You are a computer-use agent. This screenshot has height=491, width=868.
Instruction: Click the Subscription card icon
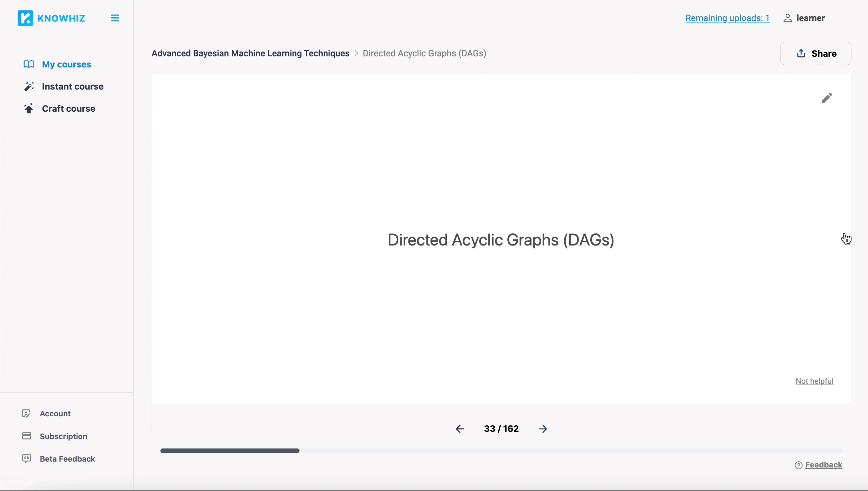tap(27, 436)
